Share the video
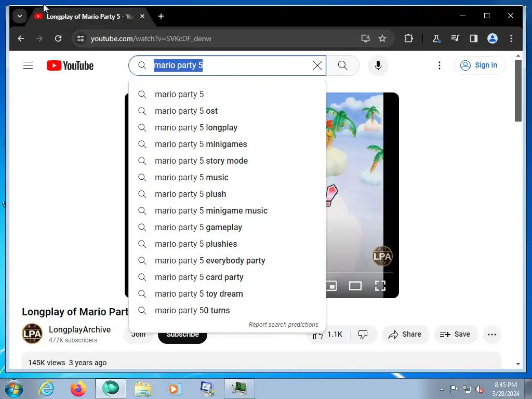This screenshot has width=532, height=399. click(405, 335)
